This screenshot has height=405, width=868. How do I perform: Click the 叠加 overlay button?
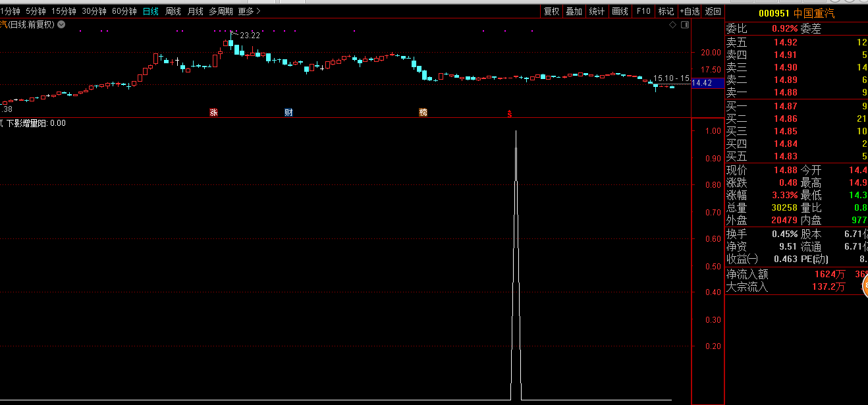(574, 11)
